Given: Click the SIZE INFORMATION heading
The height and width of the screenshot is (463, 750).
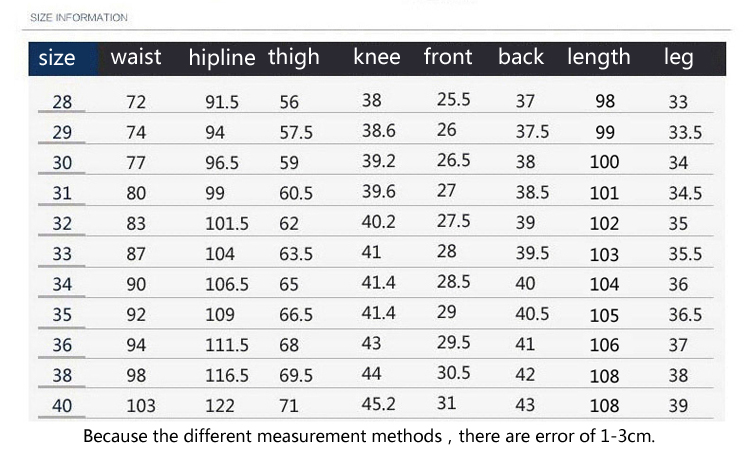Looking at the screenshot, I should pyautogui.click(x=79, y=18).
